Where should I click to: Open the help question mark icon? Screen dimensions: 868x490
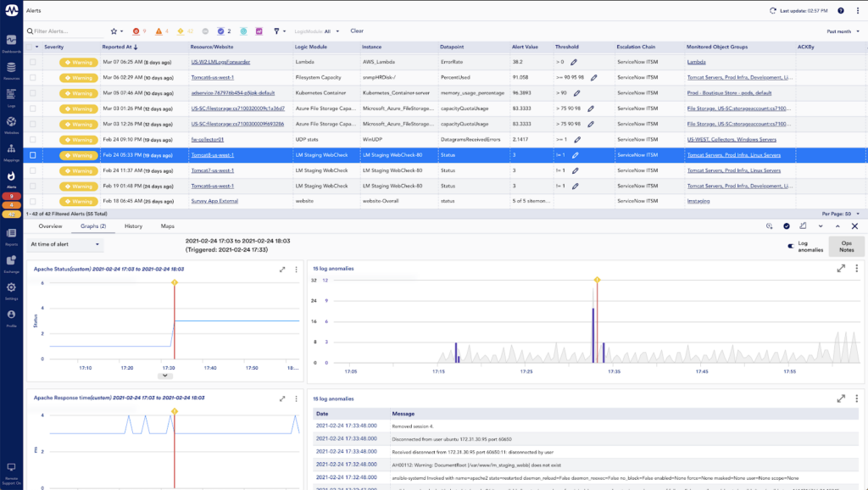[841, 10]
